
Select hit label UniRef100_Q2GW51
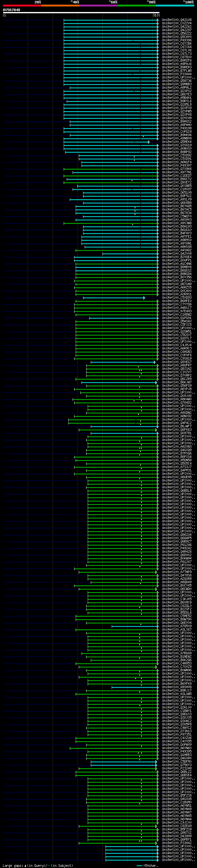(177, 331)
